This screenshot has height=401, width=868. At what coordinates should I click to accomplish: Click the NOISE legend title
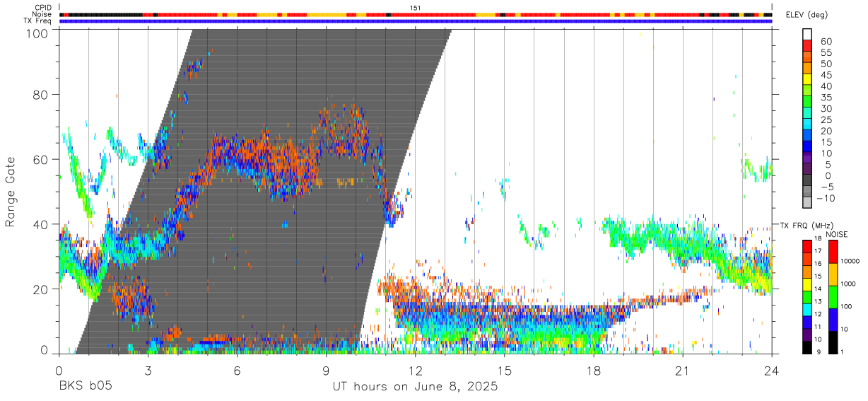[837, 234]
